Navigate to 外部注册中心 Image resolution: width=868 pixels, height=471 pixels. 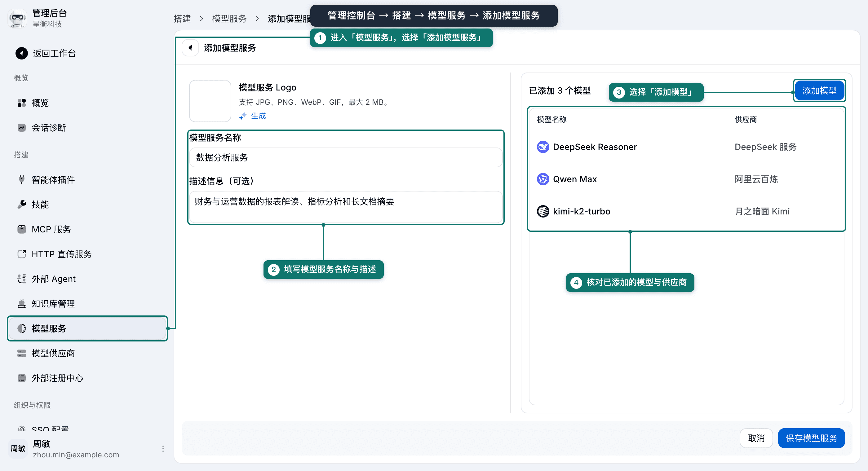point(87,378)
